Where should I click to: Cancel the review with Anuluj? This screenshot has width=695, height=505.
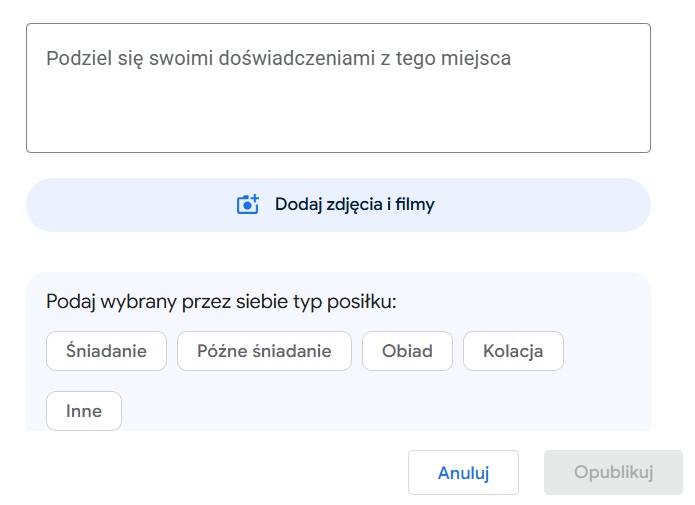(463, 473)
